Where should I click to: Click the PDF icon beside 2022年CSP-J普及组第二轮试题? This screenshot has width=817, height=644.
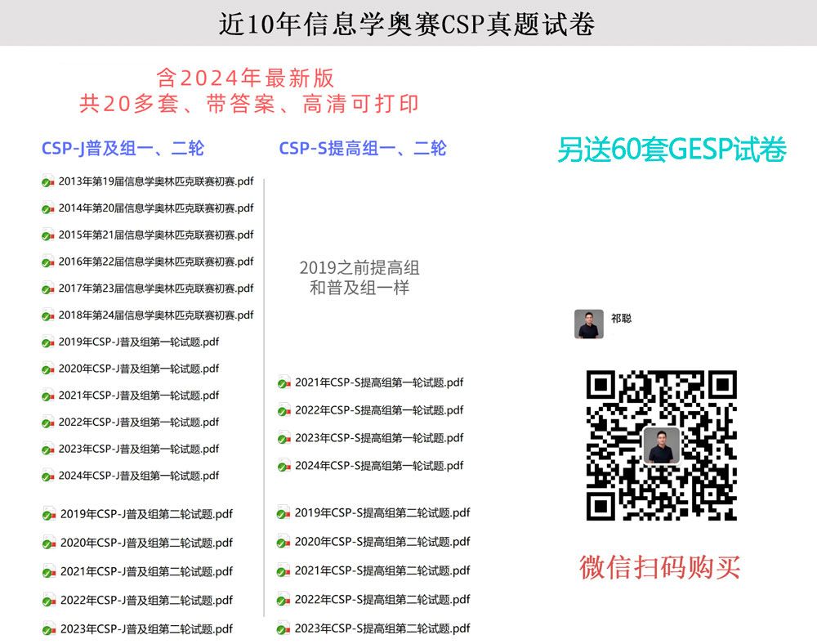click(x=49, y=600)
